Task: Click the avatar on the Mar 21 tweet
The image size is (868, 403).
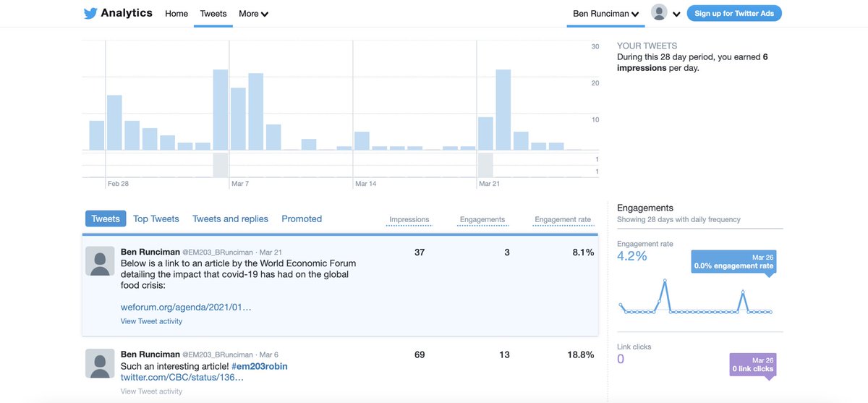Action: tap(100, 260)
